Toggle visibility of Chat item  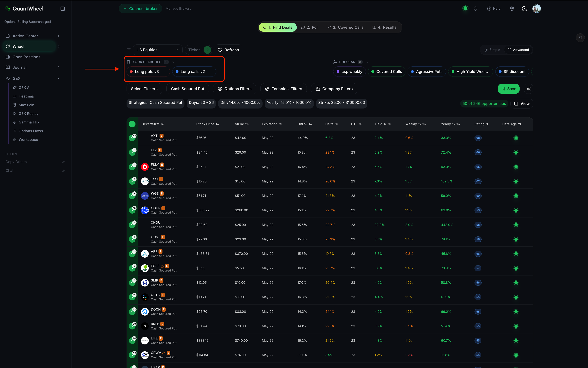[x=63, y=171]
